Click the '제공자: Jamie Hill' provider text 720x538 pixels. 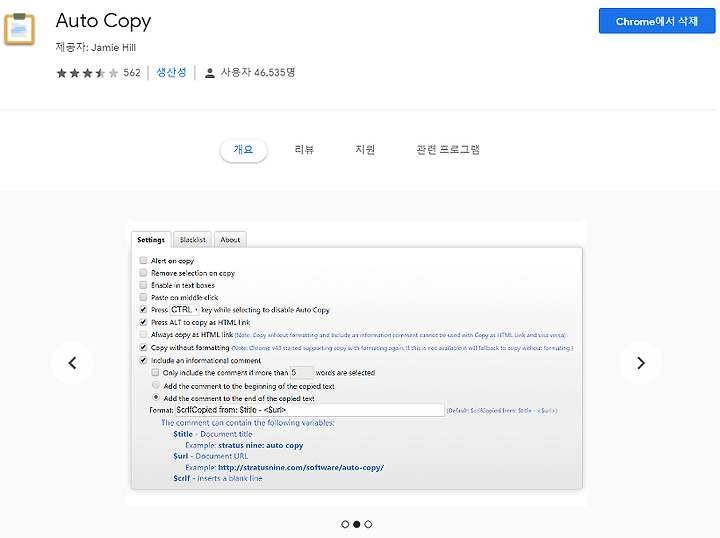coord(96,47)
